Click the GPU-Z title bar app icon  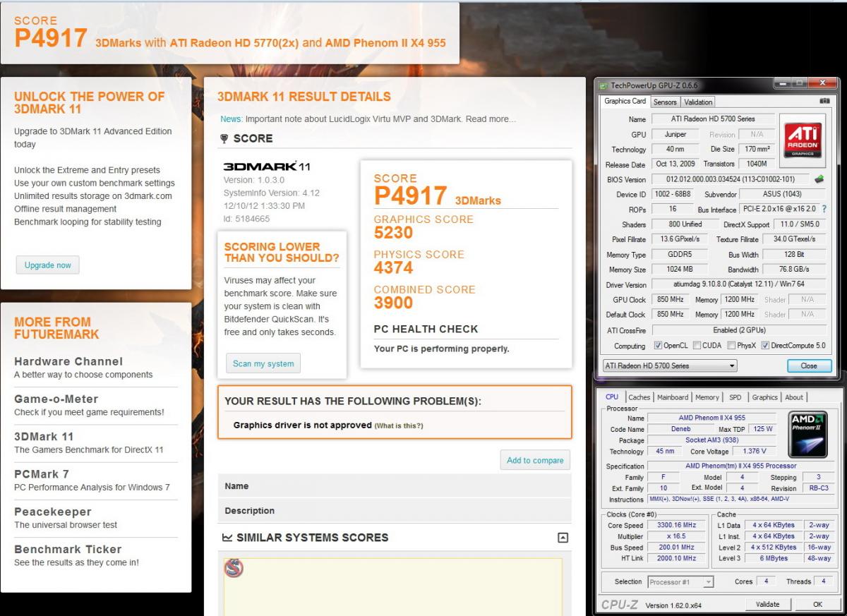tap(603, 85)
